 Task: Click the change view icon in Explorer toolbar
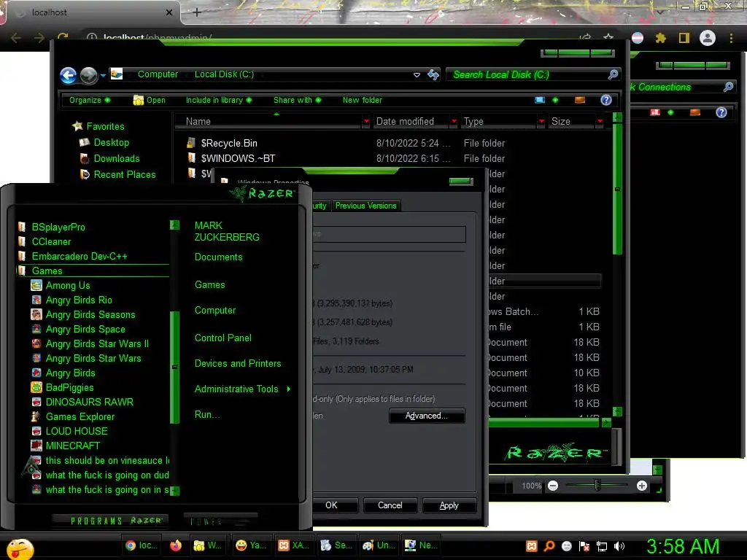click(x=540, y=100)
